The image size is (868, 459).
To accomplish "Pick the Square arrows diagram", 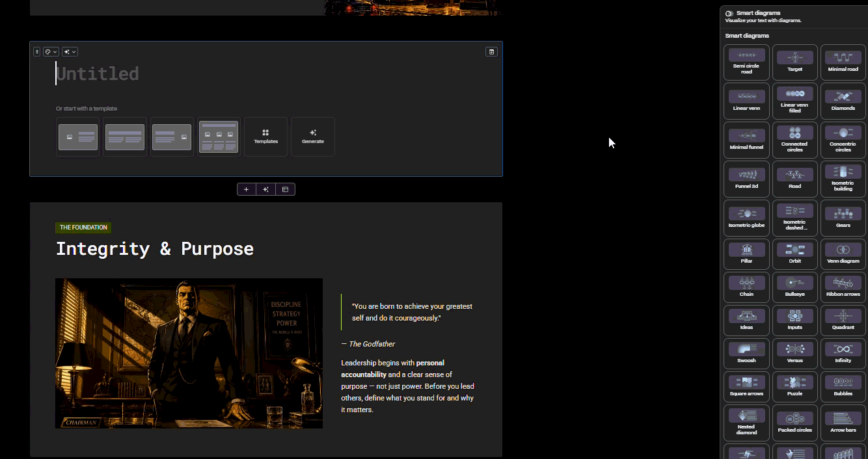I will (746, 386).
